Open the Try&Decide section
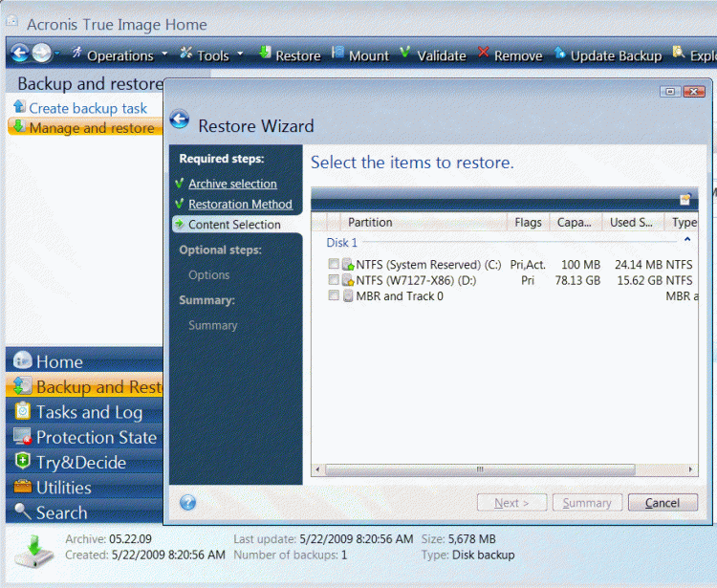717x588 pixels. tap(84, 462)
